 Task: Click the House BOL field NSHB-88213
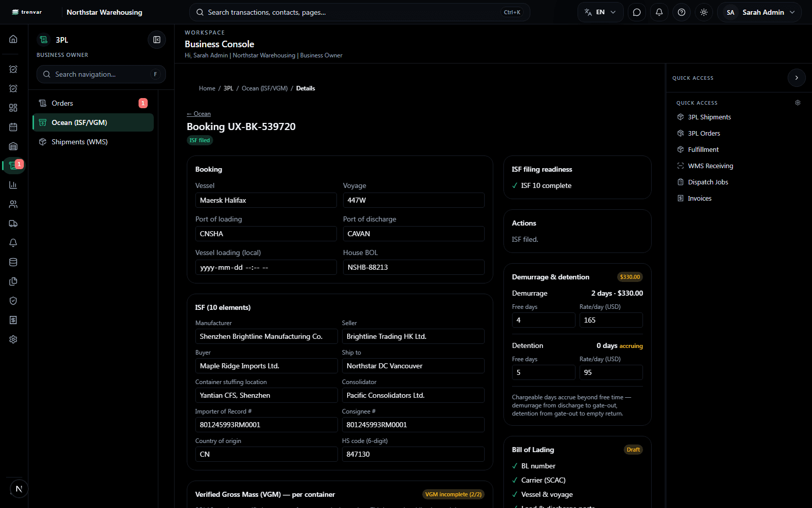[x=414, y=267]
